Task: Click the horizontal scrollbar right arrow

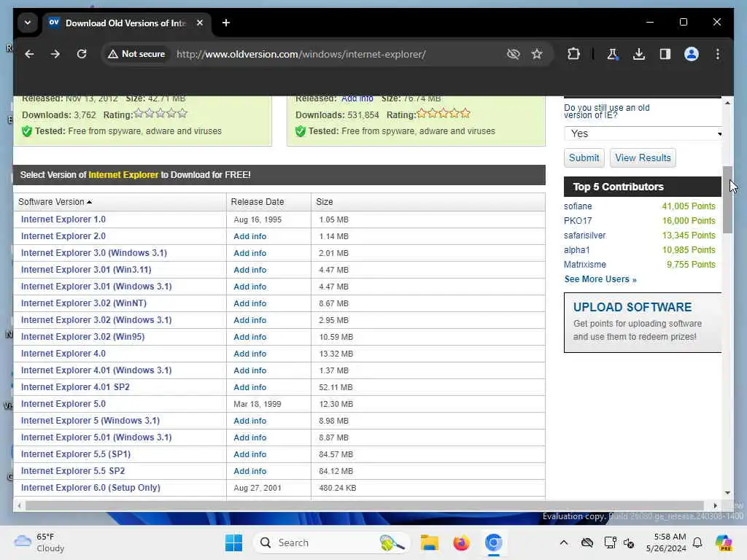Action: (715, 505)
